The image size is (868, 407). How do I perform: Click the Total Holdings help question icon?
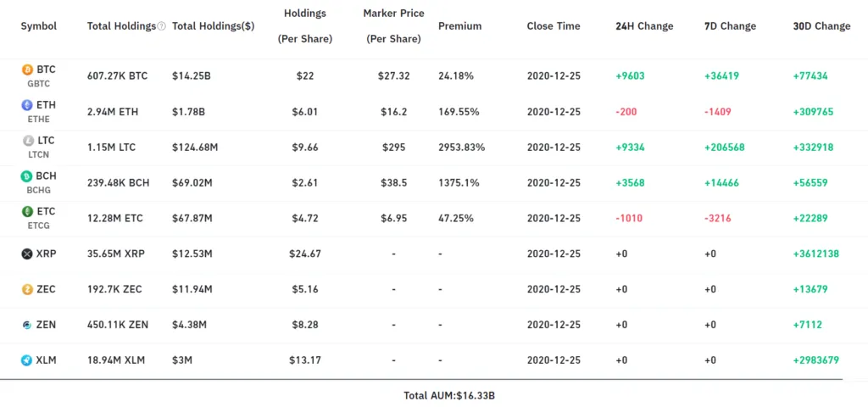[162, 26]
